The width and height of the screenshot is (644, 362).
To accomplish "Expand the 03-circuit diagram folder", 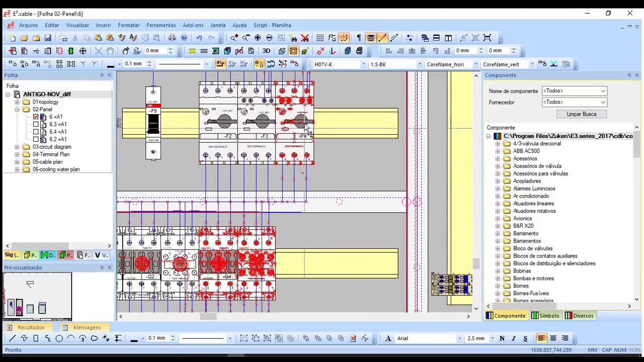I will pyautogui.click(x=17, y=147).
